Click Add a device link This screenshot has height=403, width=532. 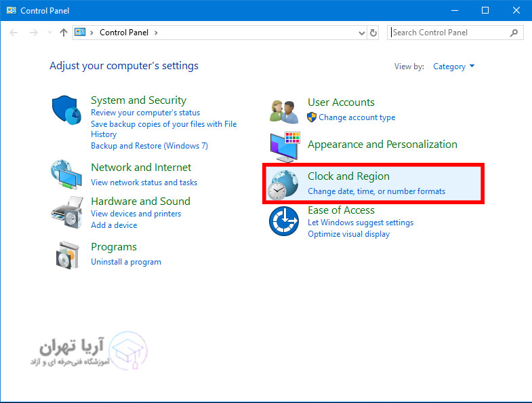[x=114, y=225]
